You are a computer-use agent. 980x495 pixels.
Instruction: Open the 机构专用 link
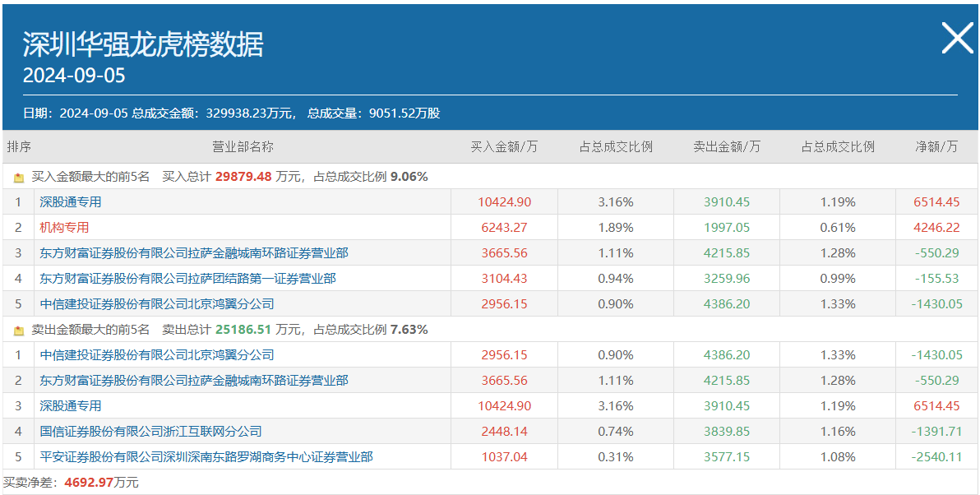coord(64,227)
